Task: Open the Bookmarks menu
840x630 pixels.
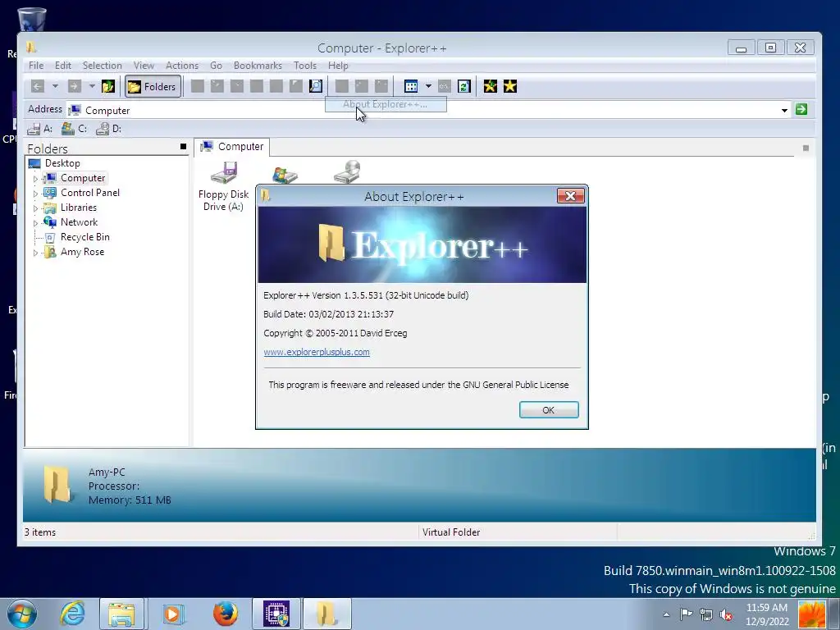Action: [258, 66]
